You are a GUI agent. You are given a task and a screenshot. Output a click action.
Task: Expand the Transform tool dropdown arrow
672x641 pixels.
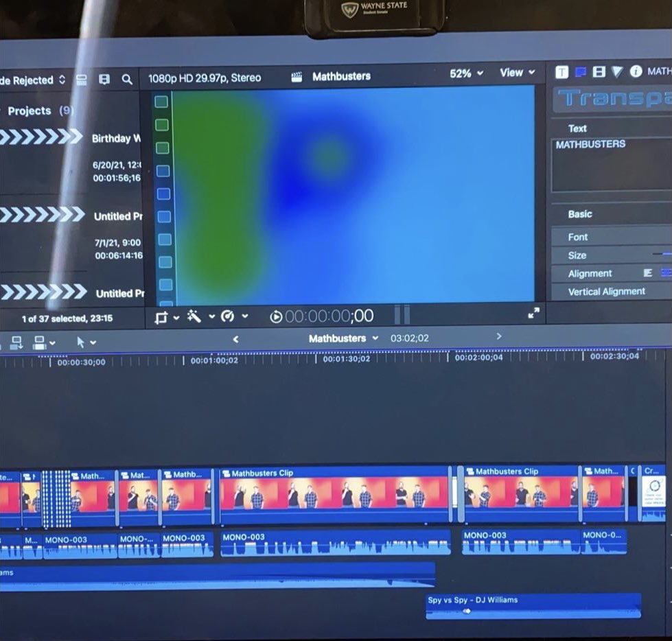tap(176, 318)
